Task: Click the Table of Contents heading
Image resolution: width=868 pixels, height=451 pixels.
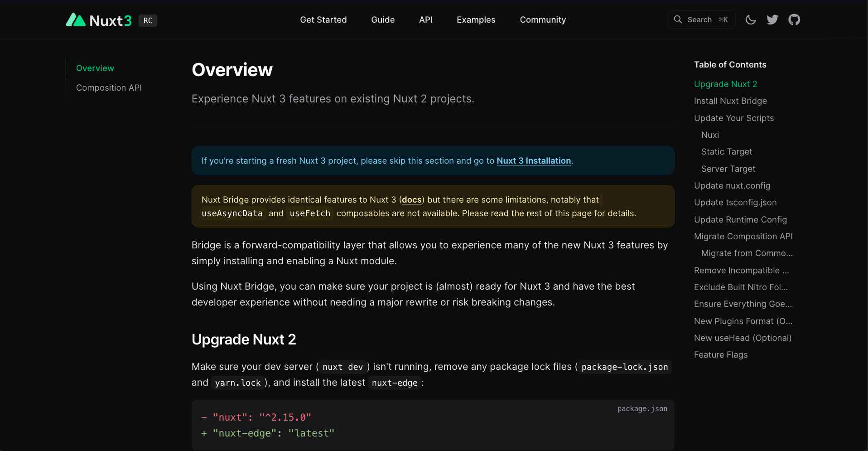Action: (x=730, y=64)
